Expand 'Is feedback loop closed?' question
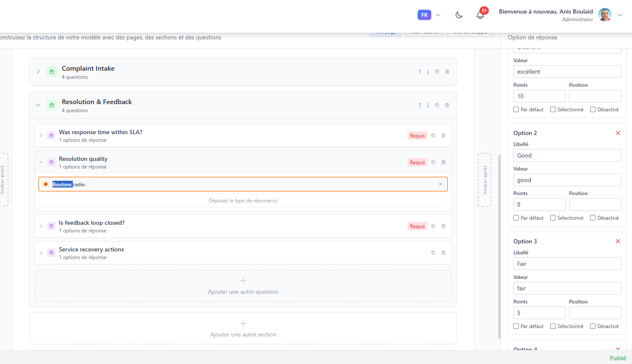632x364 pixels. click(41, 226)
